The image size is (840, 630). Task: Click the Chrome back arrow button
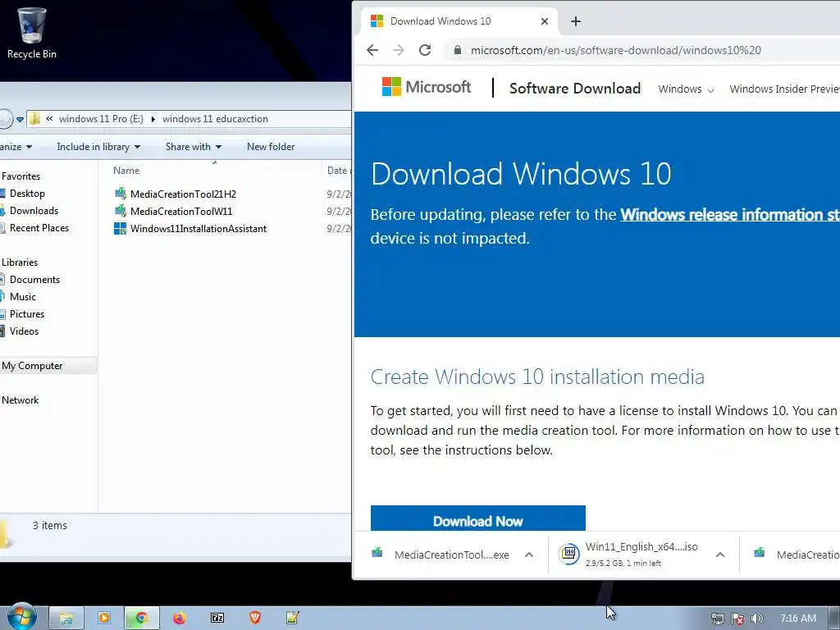click(x=372, y=50)
